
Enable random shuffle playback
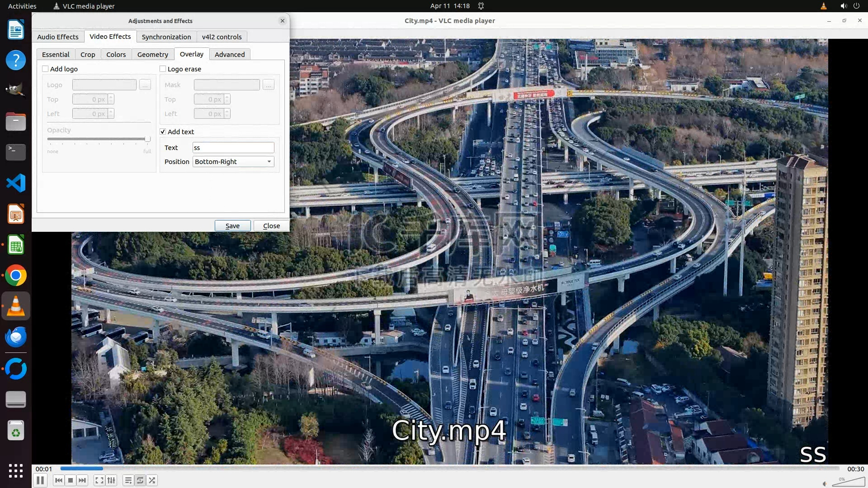click(x=152, y=480)
